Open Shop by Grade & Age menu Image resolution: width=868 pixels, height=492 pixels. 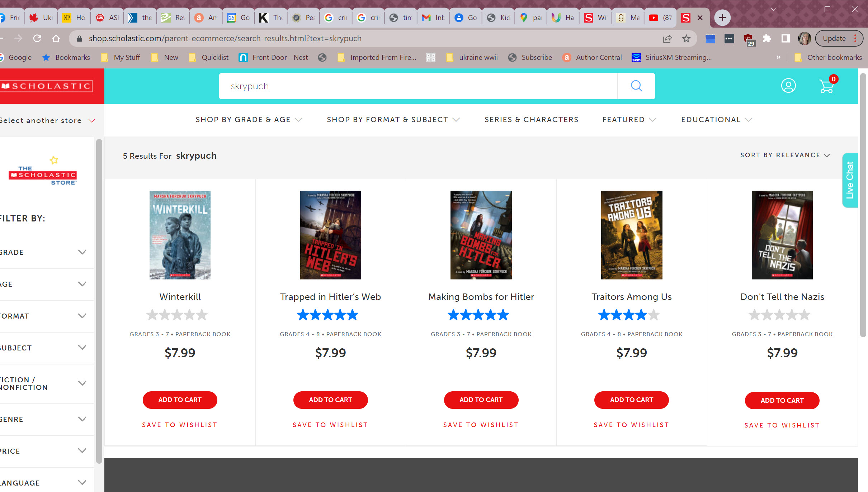click(x=248, y=120)
